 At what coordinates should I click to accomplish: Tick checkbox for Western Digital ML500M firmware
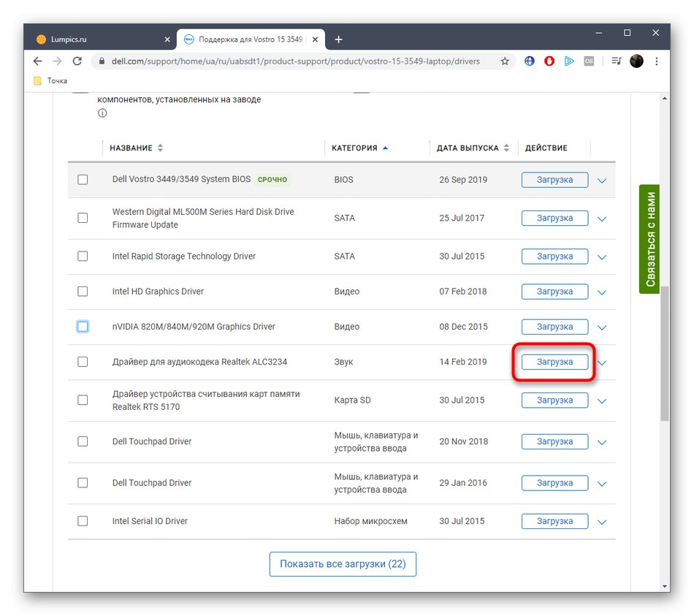coord(83,218)
